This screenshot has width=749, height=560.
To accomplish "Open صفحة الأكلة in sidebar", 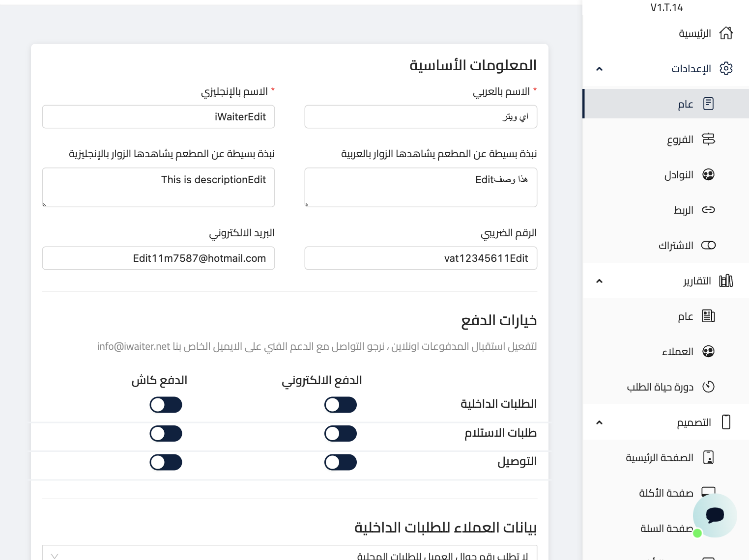I will pyautogui.click(x=665, y=493).
